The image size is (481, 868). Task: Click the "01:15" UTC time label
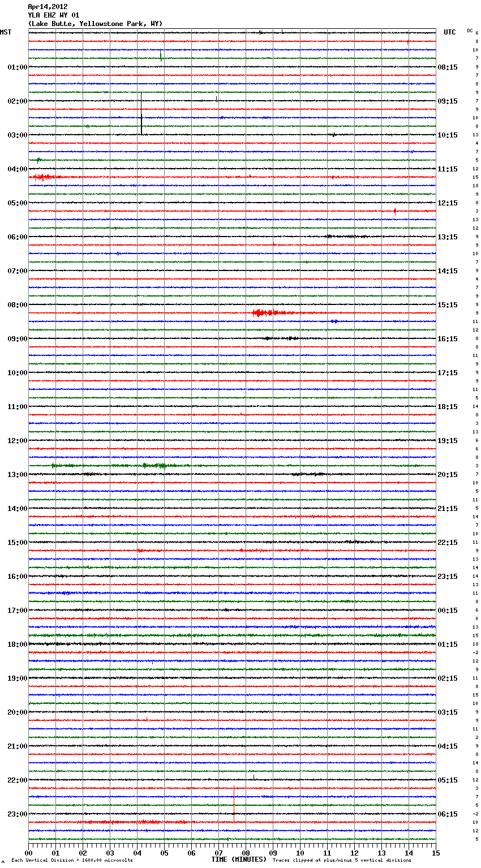pos(448,644)
